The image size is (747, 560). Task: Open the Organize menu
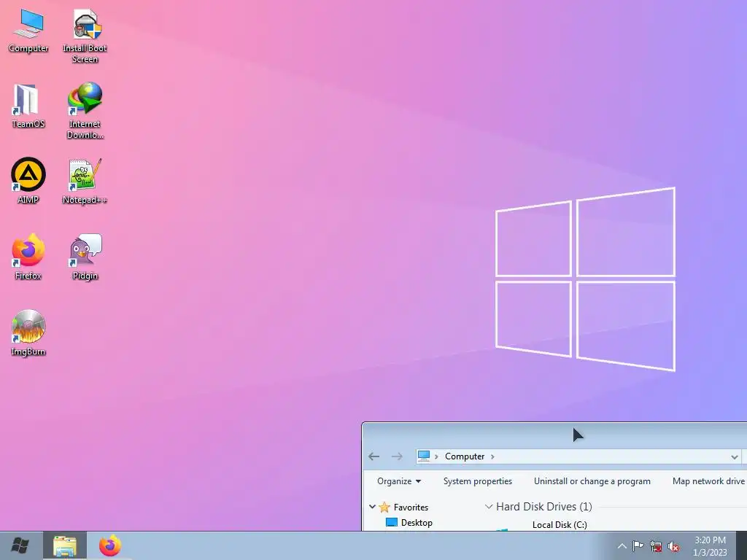tap(399, 481)
